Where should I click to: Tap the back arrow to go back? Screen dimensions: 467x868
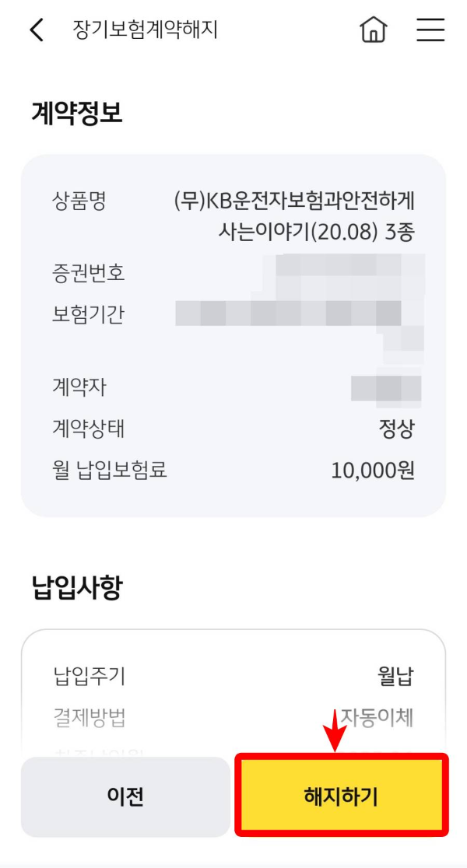(34, 30)
